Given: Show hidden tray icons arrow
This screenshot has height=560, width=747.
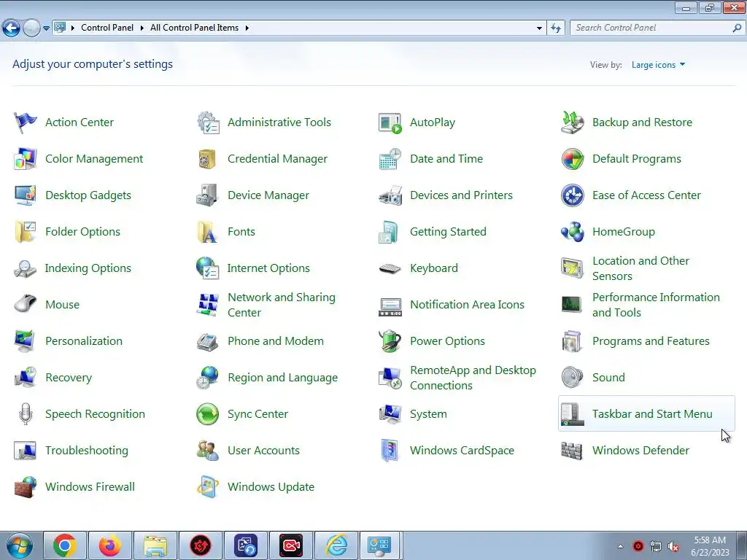Looking at the screenshot, I should point(620,546).
